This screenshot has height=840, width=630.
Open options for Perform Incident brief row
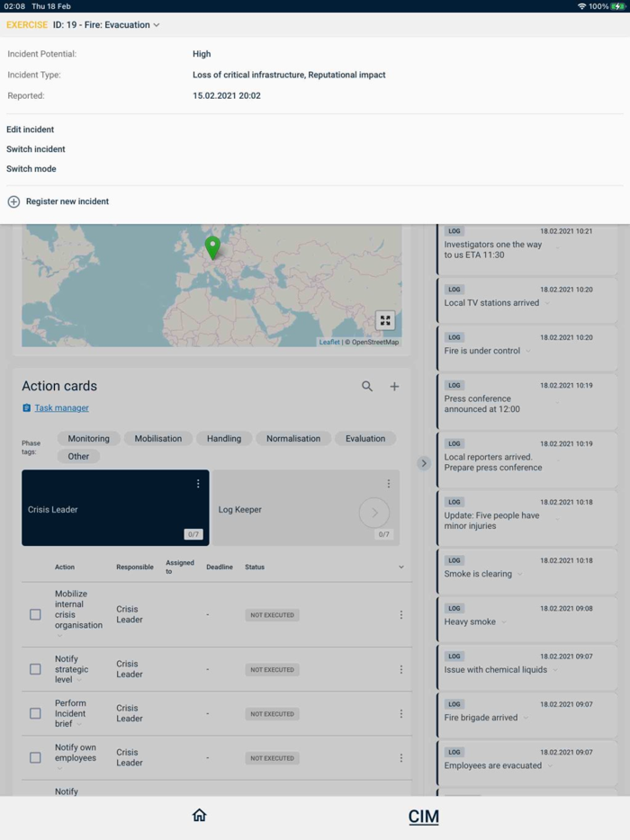coord(401,713)
